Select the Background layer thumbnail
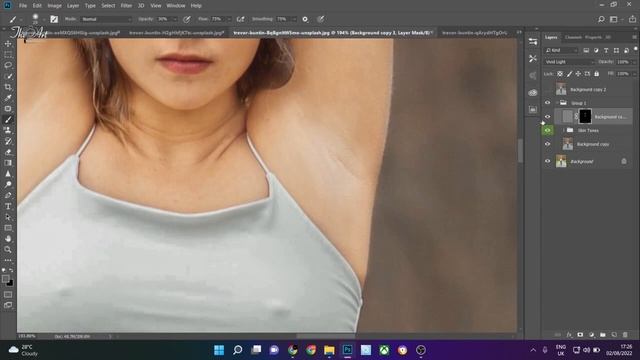The height and width of the screenshot is (360, 640). [x=561, y=161]
